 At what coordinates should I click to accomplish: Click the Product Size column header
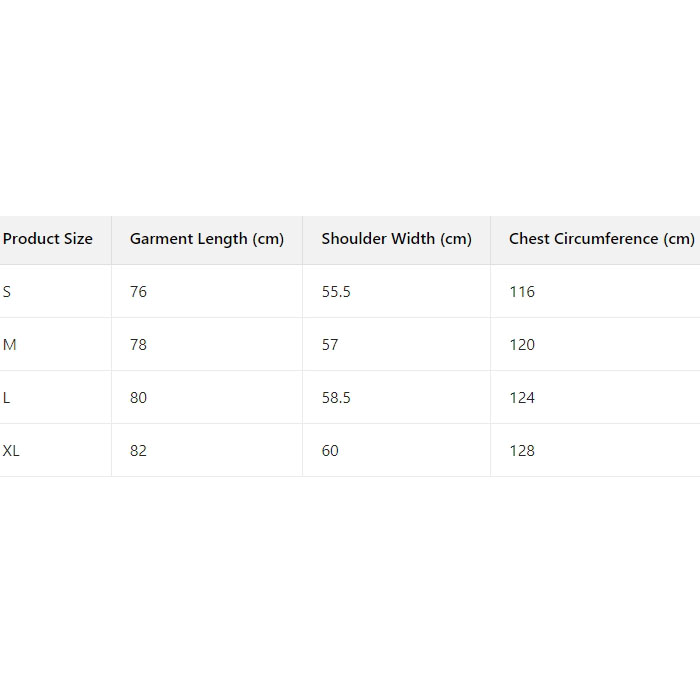[48, 239]
